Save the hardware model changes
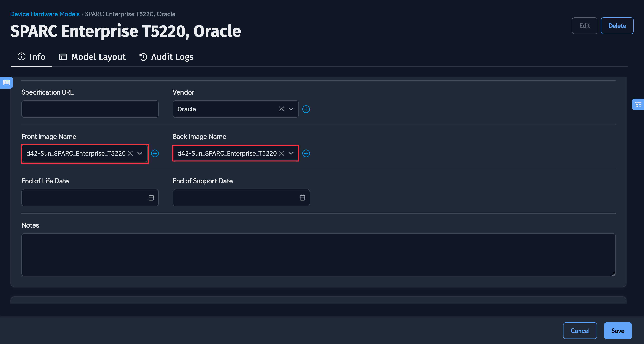Viewport: 644px width, 344px height. coord(618,331)
